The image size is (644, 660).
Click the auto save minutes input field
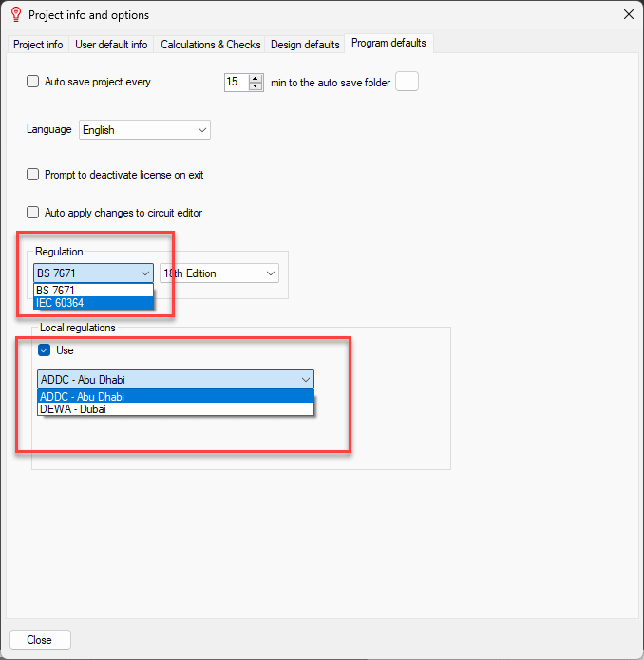click(x=236, y=83)
